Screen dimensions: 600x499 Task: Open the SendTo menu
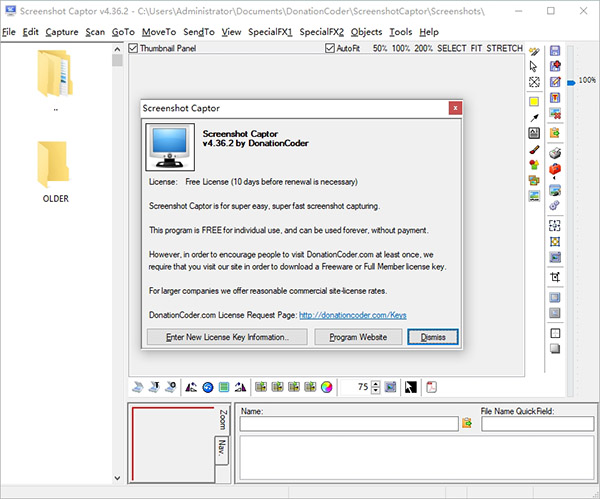click(x=199, y=32)
